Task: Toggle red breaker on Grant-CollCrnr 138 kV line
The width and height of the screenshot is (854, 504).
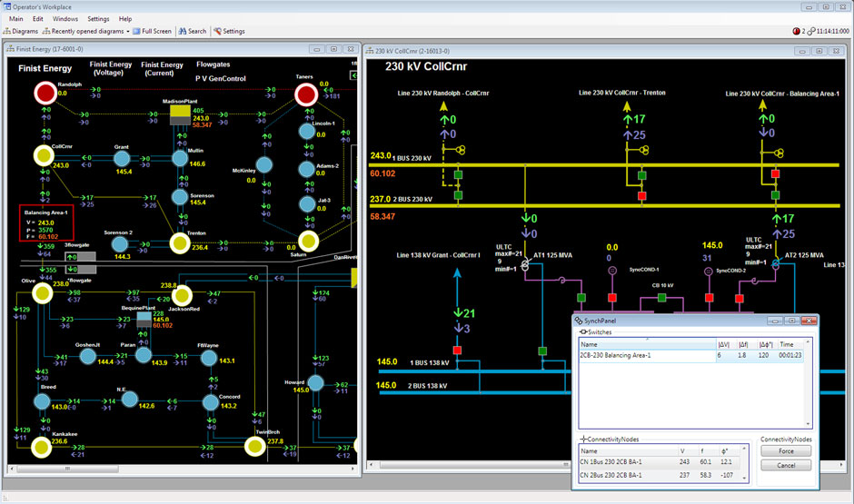Action: (x=457, y=350)
